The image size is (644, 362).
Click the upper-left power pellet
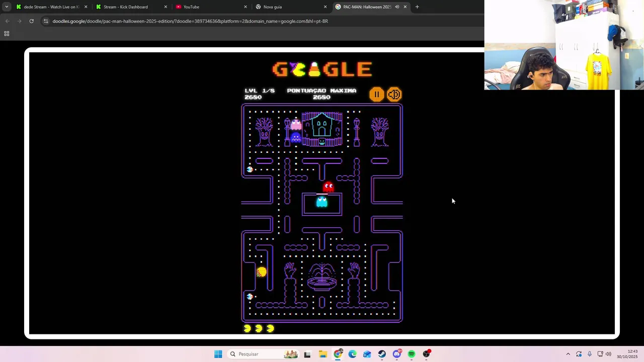coord(250,169)
